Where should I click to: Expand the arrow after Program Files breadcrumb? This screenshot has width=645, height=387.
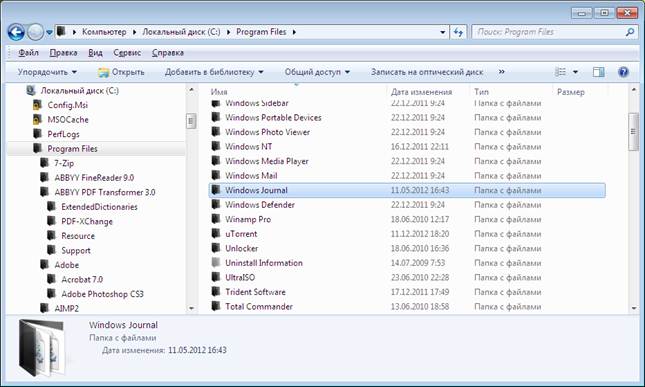[294, 32]
